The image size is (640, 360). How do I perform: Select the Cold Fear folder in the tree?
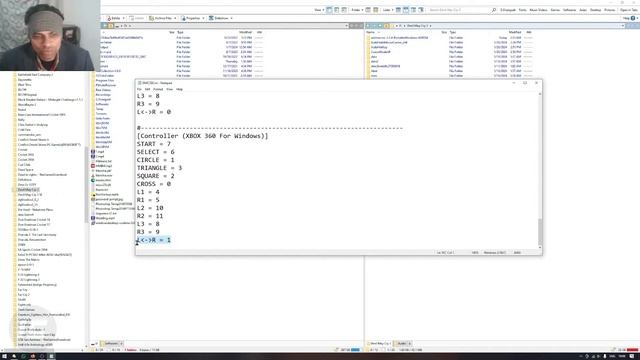click(24, 130)
